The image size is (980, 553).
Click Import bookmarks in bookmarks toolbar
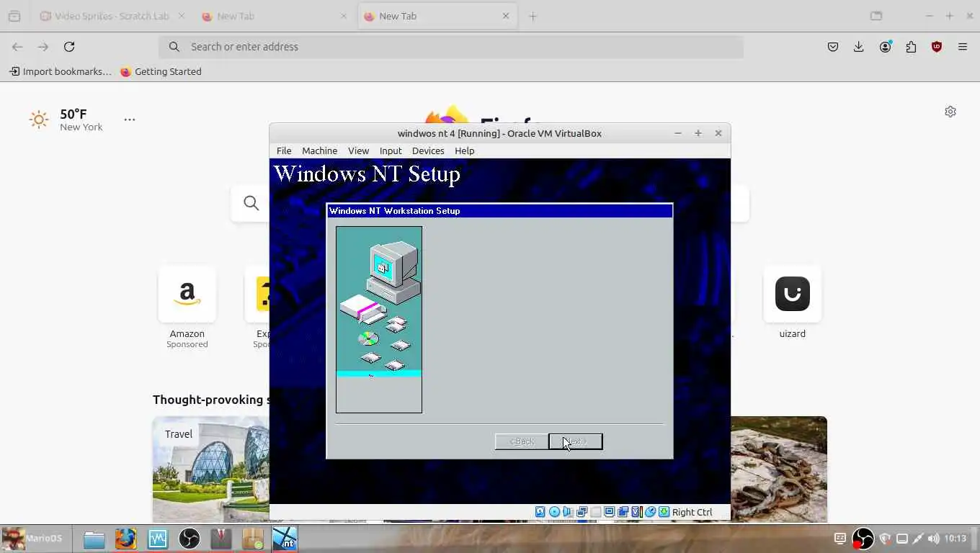(x=61, y=71)
